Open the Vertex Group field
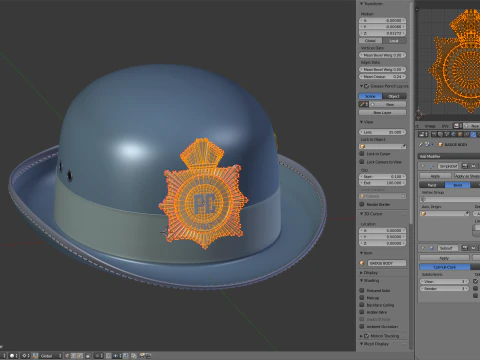480x360 pixels. click(450, 199)
